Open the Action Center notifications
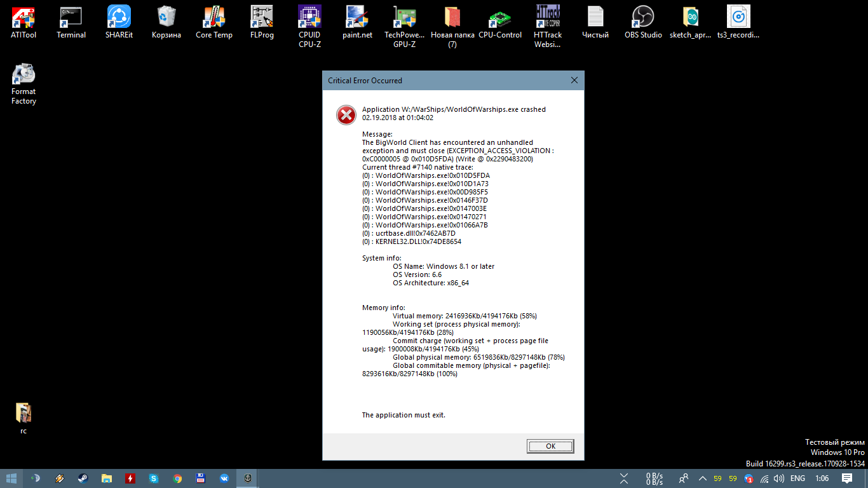868x488 pixels. [x=847, y=478]
